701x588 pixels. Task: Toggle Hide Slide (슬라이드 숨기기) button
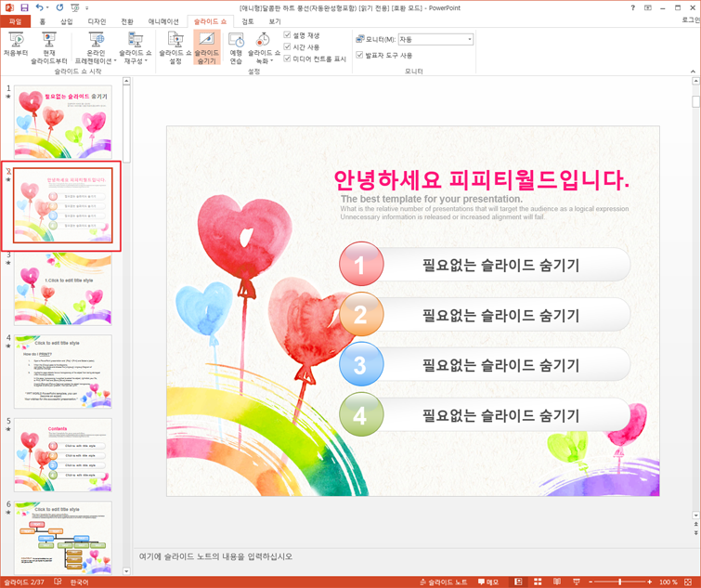pyautogui.click(x=207, y=48)
